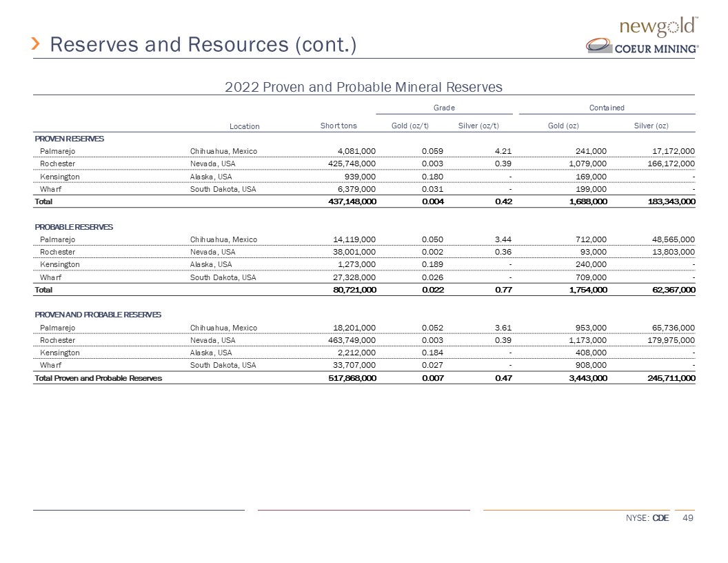This screenshot has height=563, width=728.
Task: Click the 'NYSE: CDE' ticker in the footer
Action: point(647,518)
